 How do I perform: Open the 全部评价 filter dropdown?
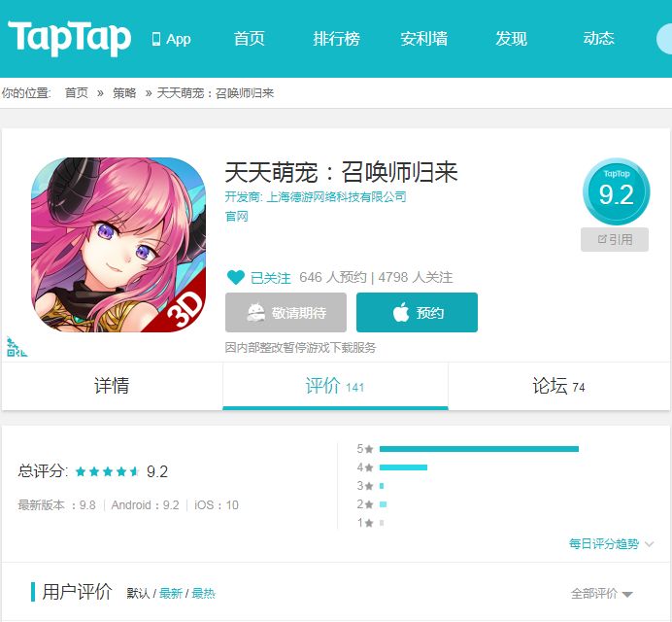[602, 594]
